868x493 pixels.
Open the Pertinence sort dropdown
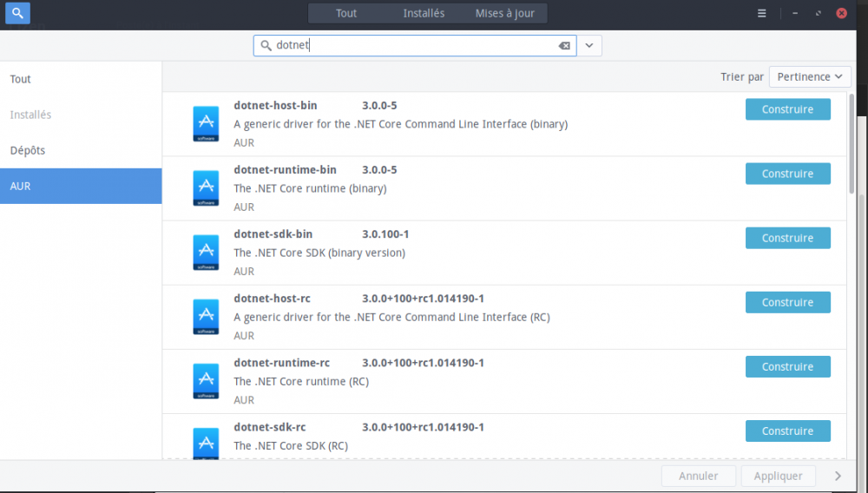(810, 77)
